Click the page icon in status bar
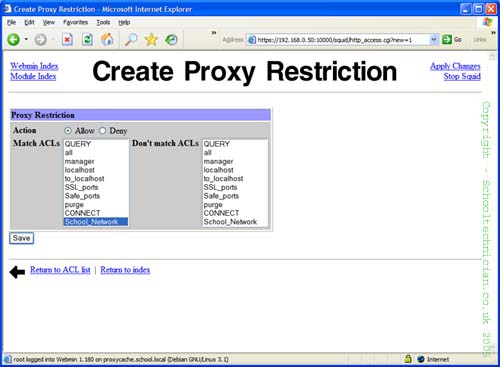 click(7, 359)
